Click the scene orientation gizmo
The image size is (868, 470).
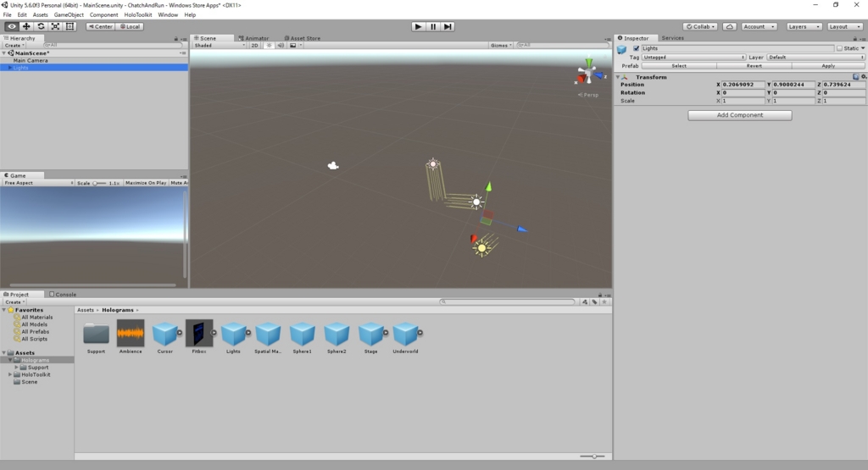coord(588,72)
